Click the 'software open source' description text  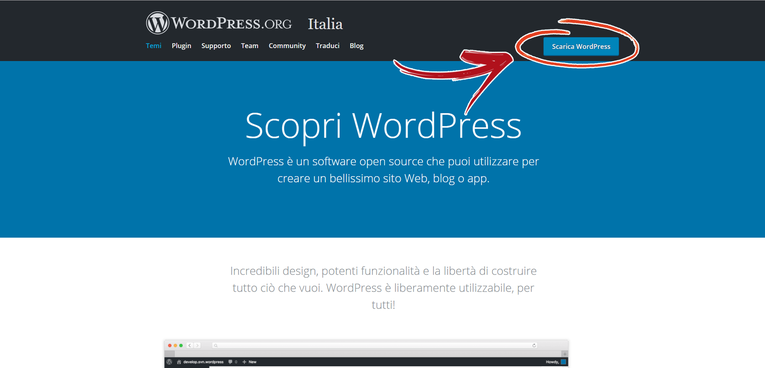383,170
